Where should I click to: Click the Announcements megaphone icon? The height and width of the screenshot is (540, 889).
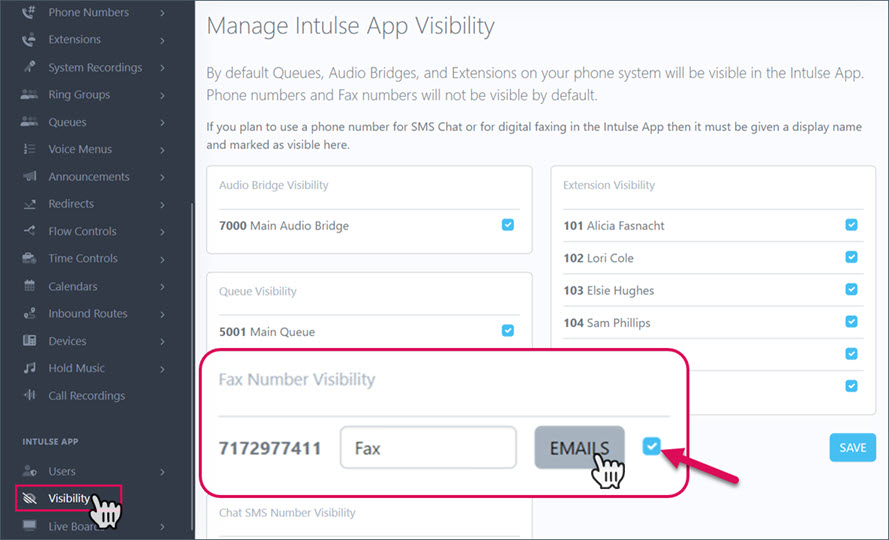[x=29, y=176]
